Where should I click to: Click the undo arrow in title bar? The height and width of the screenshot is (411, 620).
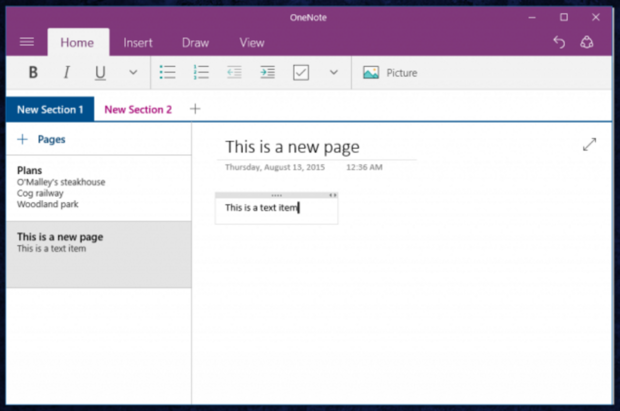[x=559, y=42]
